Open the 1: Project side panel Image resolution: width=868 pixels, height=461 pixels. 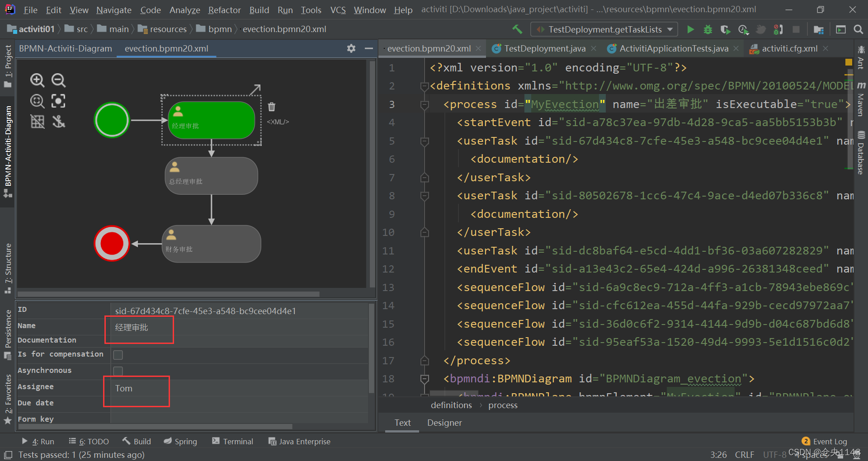[x=8, y=66]
